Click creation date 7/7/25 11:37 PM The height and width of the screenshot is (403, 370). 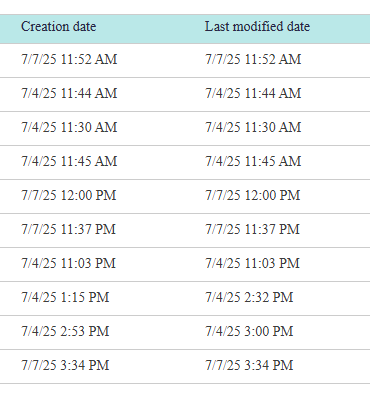point(69,229)
